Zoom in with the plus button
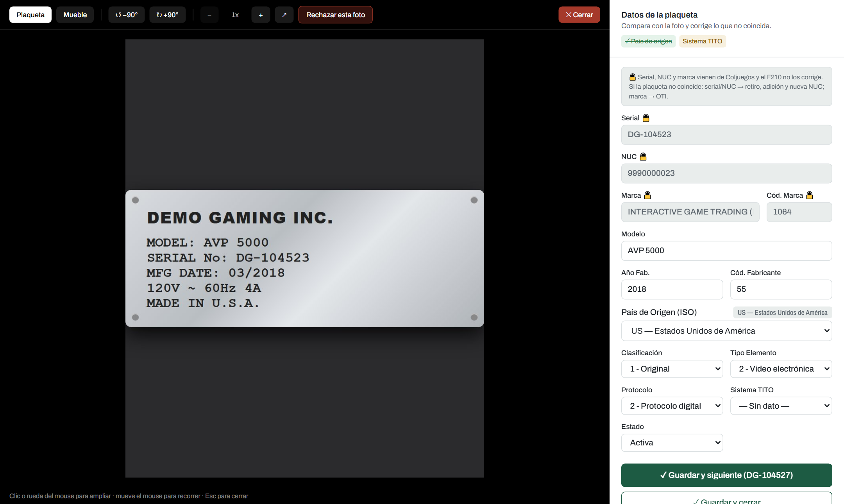Viewport: 844px width, 504px height. point(261,15)
